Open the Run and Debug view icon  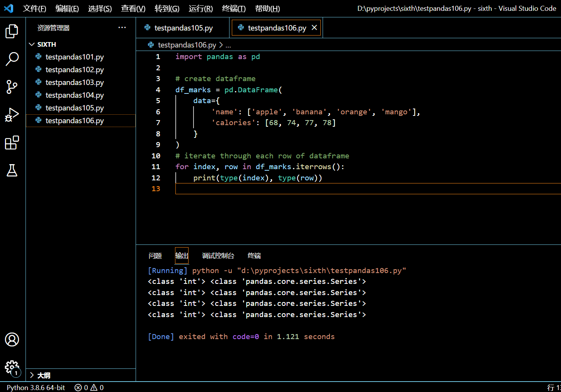(x=12, y=115)
